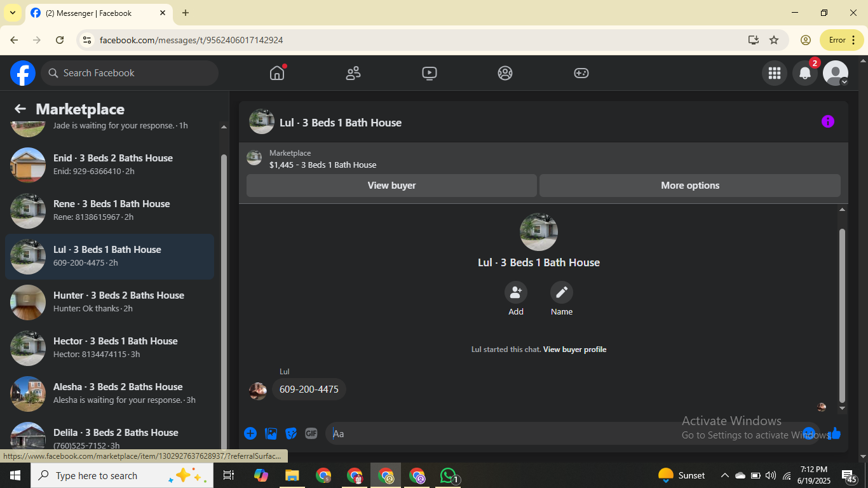Viewport: 868px width, 488px height.
Task: Click the volume icon in system tray
Action: [x=771, y=475]
